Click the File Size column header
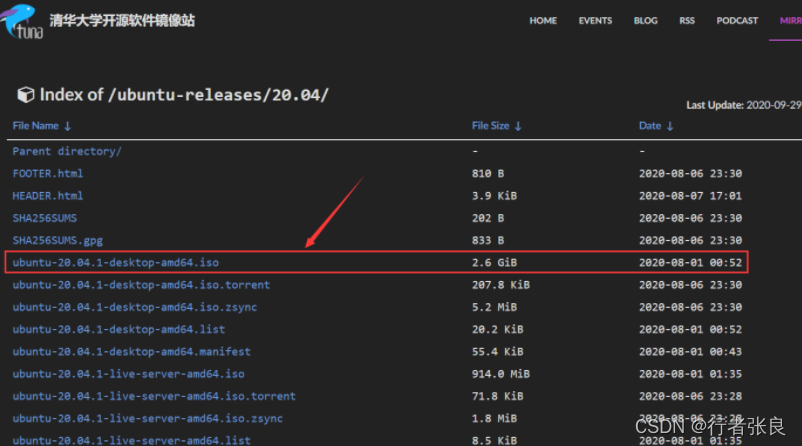Viewport: 802px width, 446px height. coord(491,126)
